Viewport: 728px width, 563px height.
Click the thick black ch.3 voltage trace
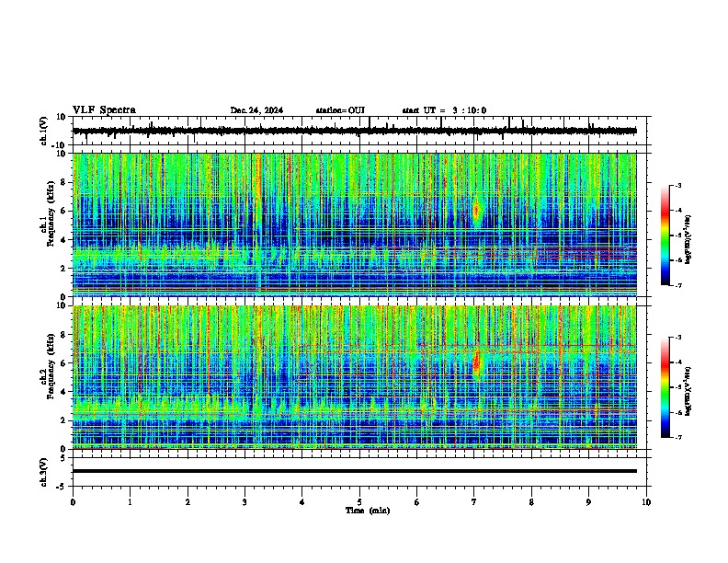coord(355,471)
